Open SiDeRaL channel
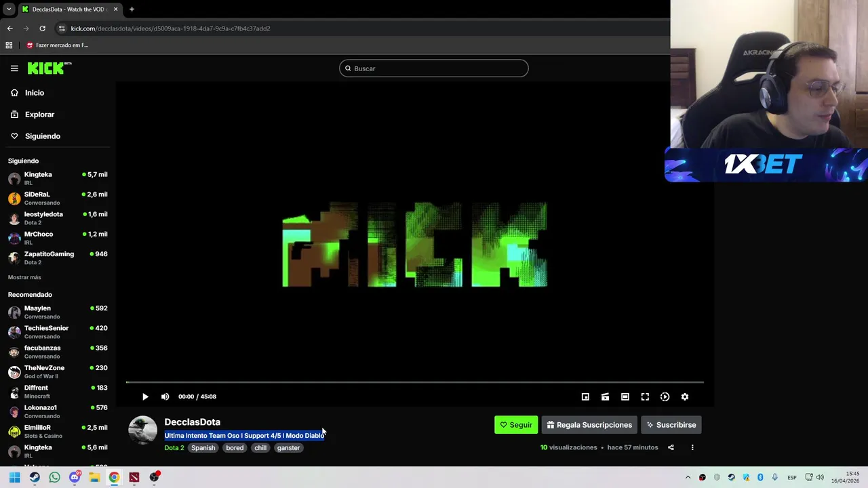This screenshot has height=488, width=868. pyautogui.click(x=58, y=198)
